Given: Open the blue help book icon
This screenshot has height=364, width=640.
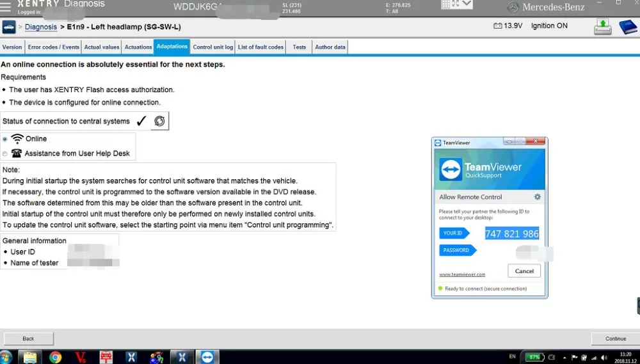Looking at the screenshot, I should pos(628,28).
